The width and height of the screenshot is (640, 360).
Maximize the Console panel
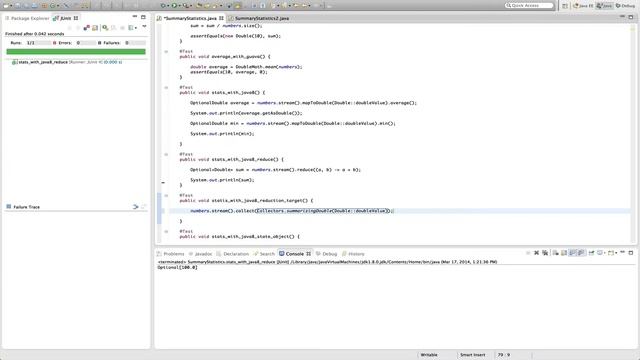[631, 253]
